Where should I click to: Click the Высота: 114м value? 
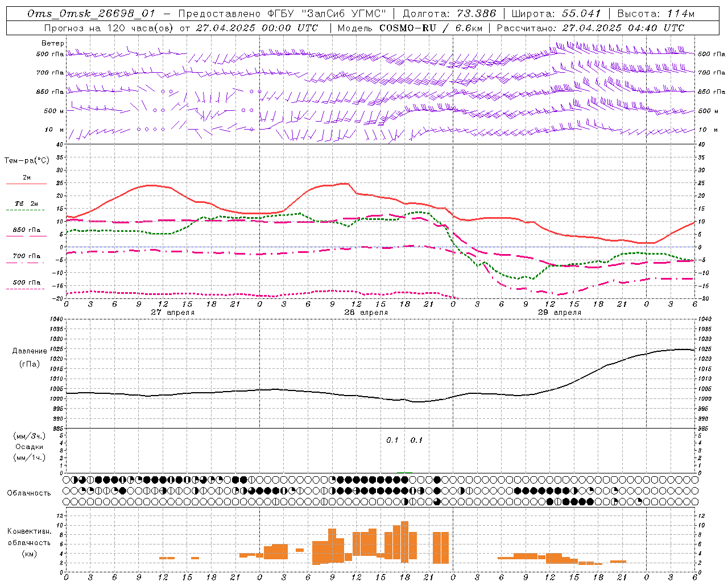click(x=656, y=14)
